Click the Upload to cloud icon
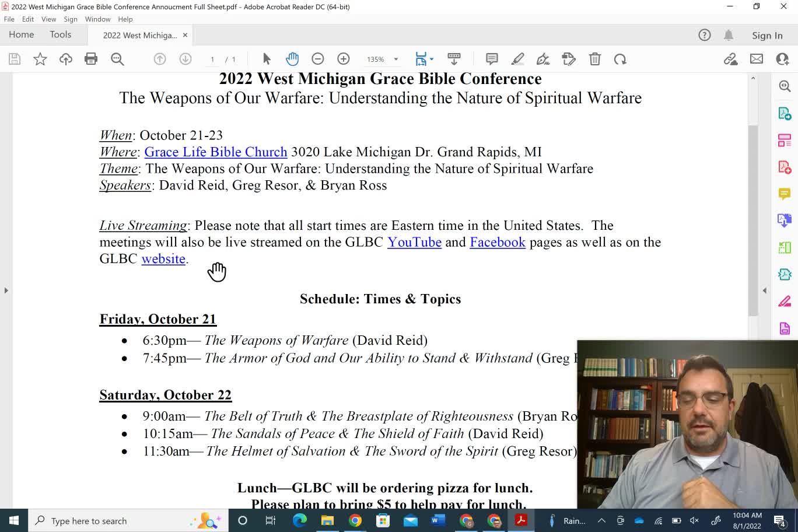 point(66,59)
